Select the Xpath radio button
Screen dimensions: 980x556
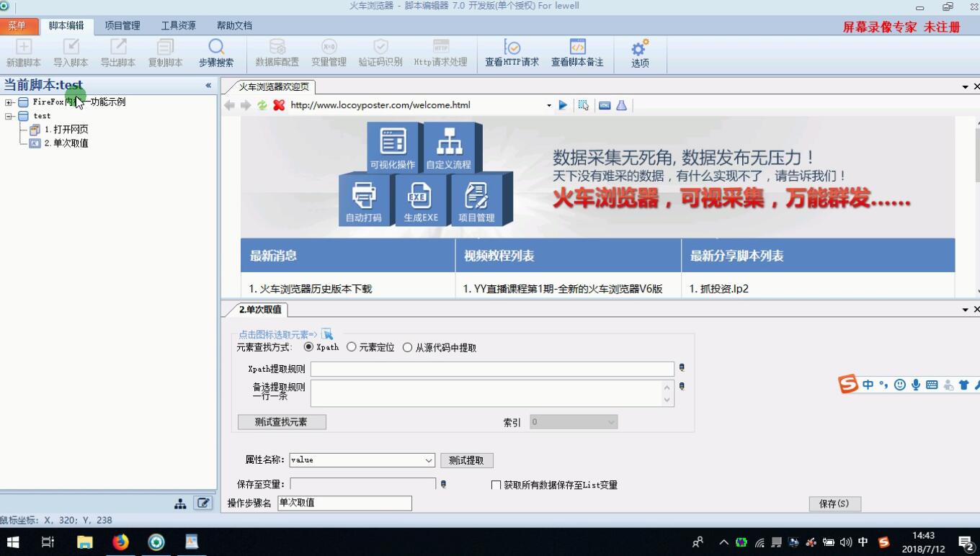pos(309,347)
